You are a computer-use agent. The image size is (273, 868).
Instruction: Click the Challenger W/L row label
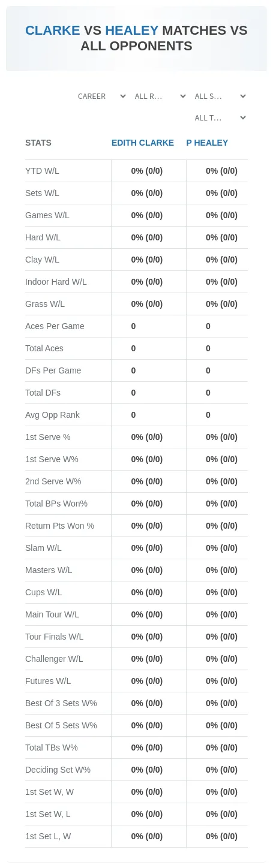click(54, 659)
